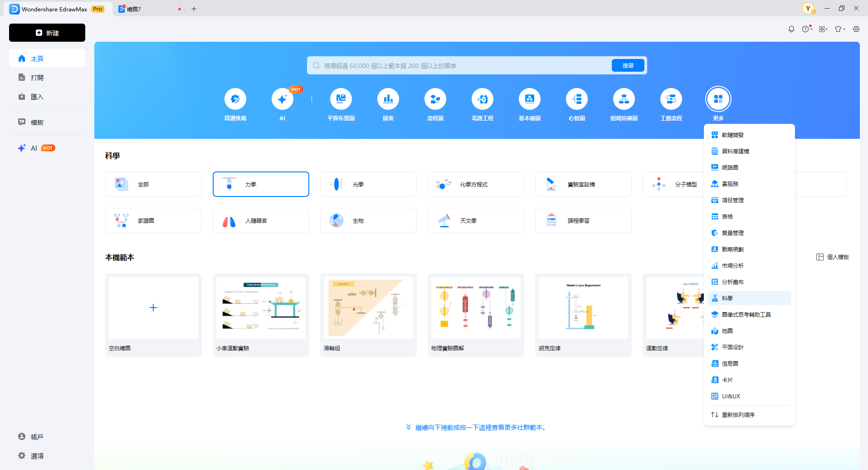Click the notification bell icon

[791, 29]
